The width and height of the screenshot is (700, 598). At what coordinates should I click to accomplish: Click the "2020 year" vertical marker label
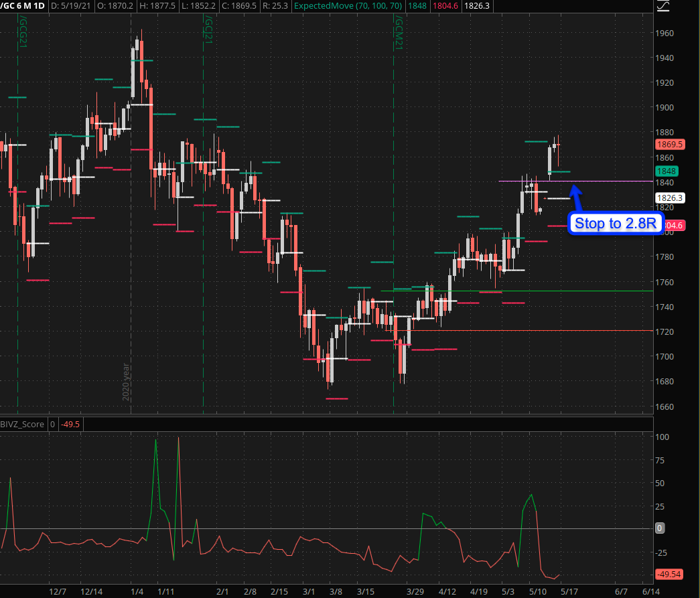[126, 381]
